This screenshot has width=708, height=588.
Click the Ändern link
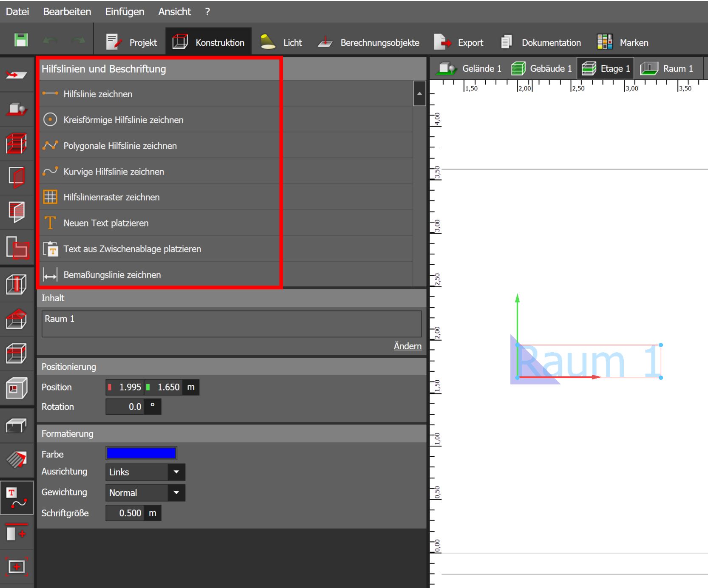[x=408, y=346]
